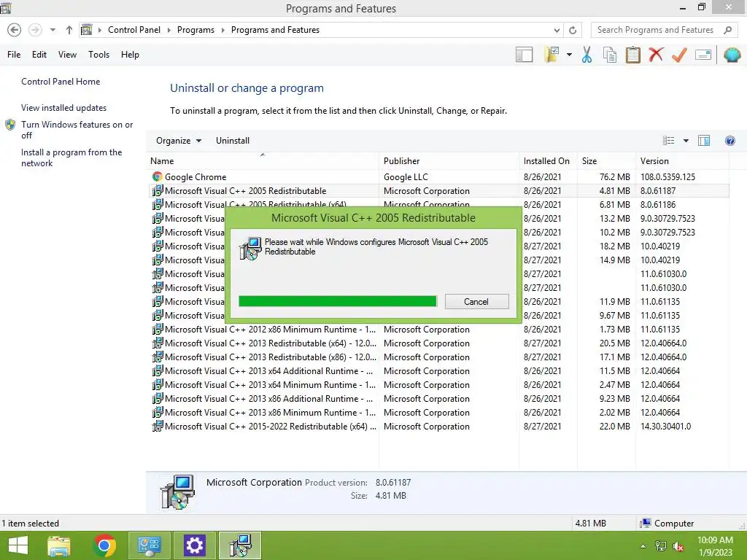
Task: Sort by the Version column header
Action: point(682,161)
